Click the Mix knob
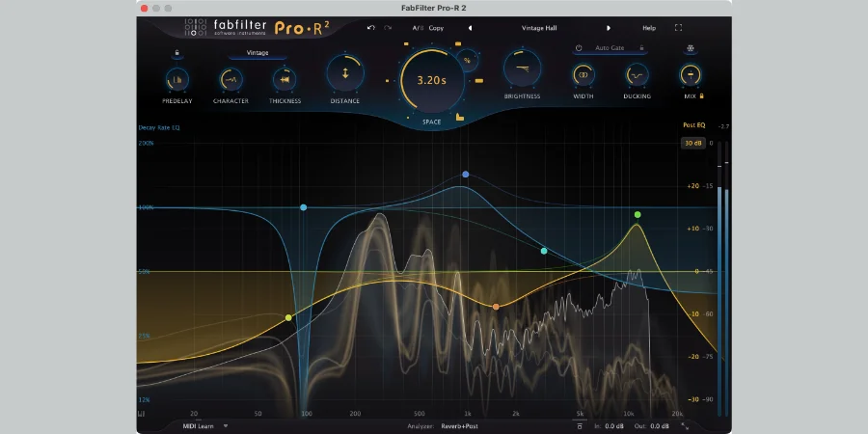This screenshot has height=434, width=868. click(691, 74)
